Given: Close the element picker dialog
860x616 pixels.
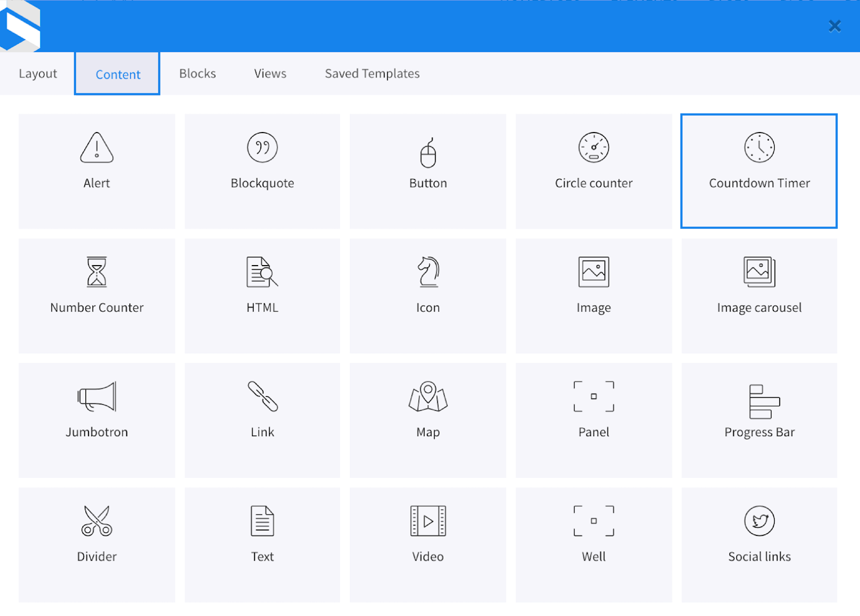Looking at the screenshot, I should (835, 26).
